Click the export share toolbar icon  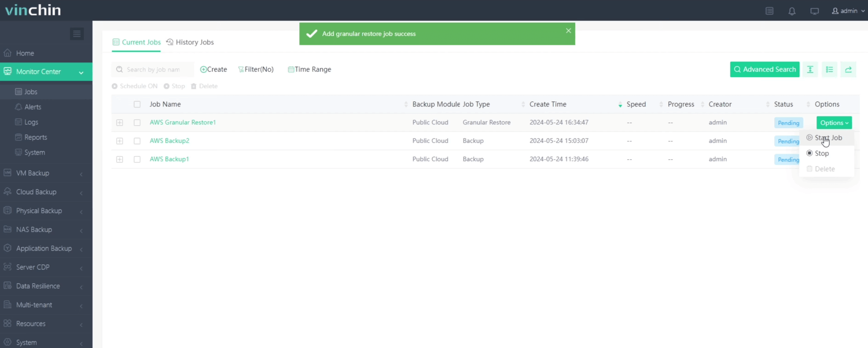(x=848, y=69)
